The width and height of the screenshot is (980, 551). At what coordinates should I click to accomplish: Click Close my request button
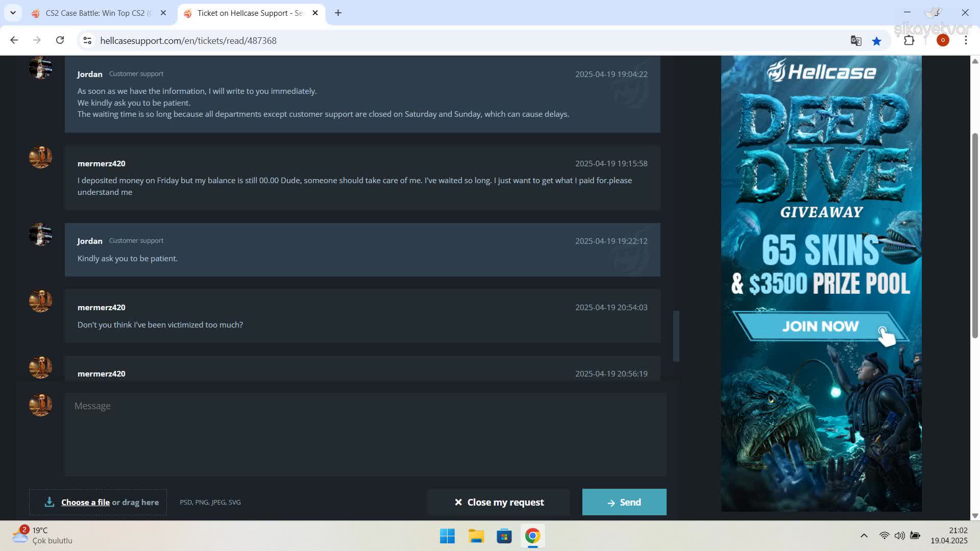(x=499, y=502)
